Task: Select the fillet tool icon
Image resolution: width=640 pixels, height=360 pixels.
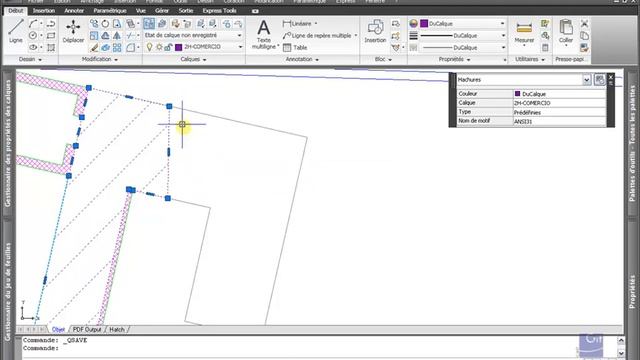Action: coord(131,48)
